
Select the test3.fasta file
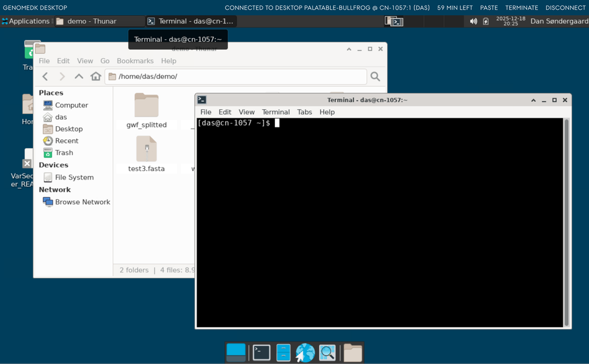146,150
